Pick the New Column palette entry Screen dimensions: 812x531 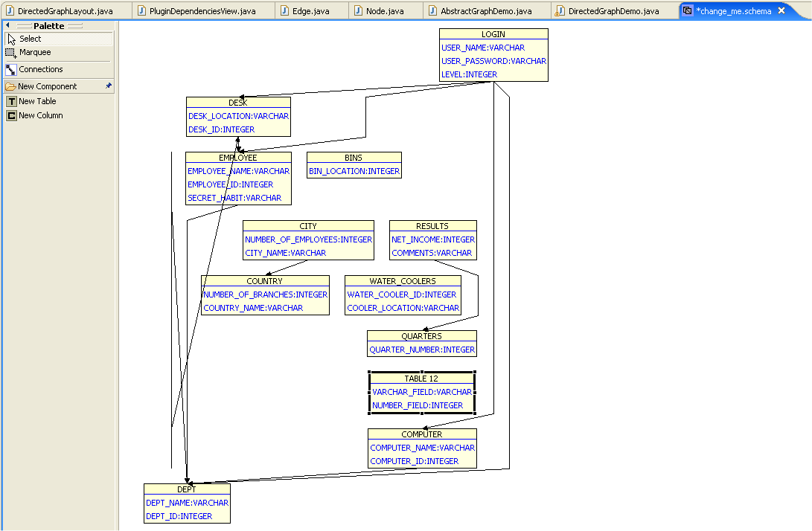tap(40, 115)
